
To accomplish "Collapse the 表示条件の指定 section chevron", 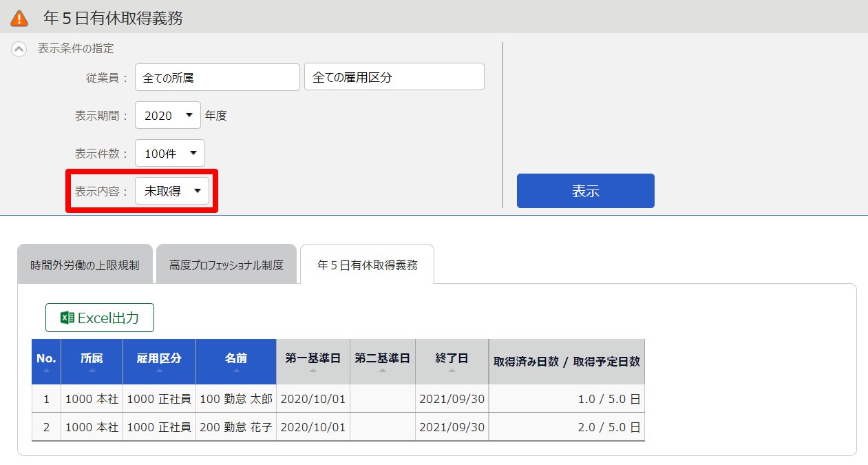I will pyautogui.click(x=19, y=49).
